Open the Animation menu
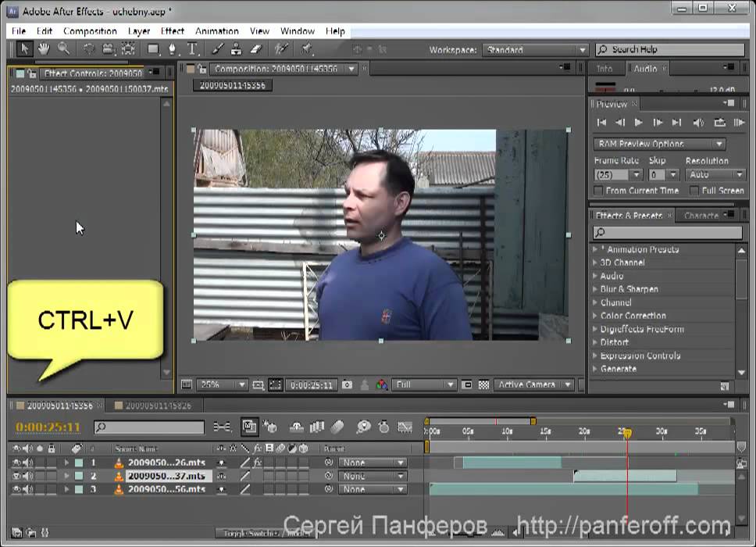756x547 pixels. coord(216,31)
